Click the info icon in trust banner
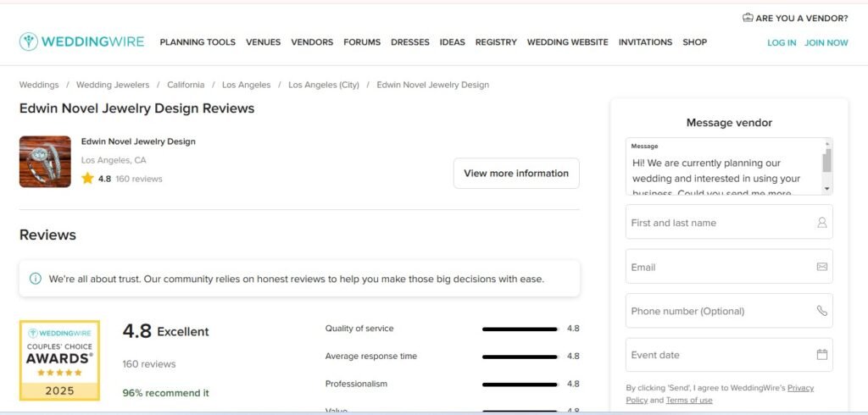Viewport: 868px width, 415px height. tap(36, 279)
